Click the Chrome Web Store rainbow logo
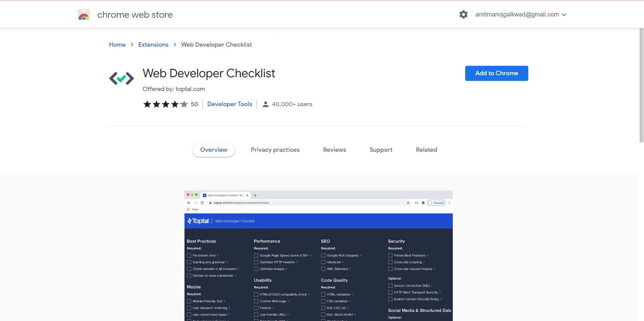The width and height of the screenshot is (644, 321). (x=84, y=15)
